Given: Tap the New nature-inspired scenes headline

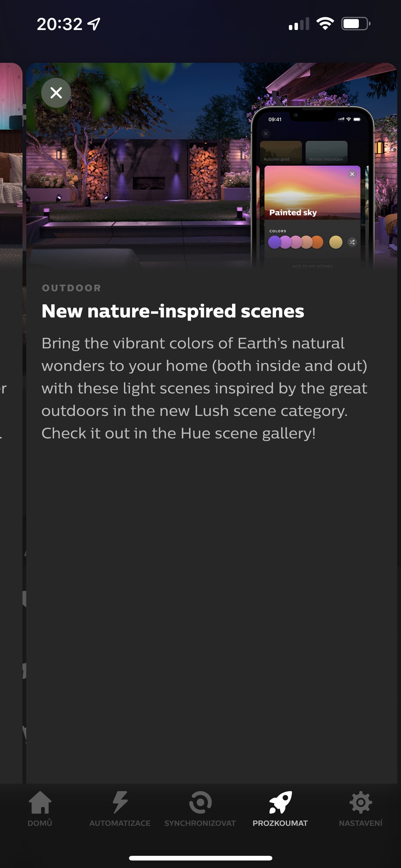Looking at the screenshot, I should (173, 311).
